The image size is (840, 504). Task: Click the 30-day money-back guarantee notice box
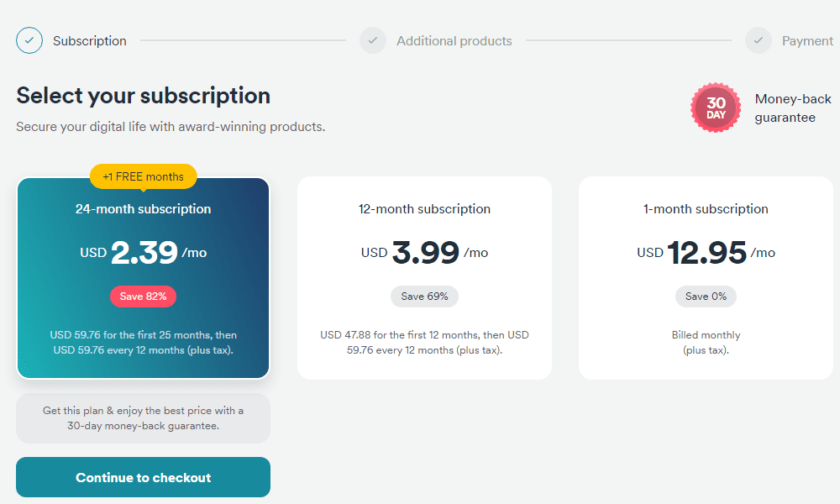pos(143,417)
